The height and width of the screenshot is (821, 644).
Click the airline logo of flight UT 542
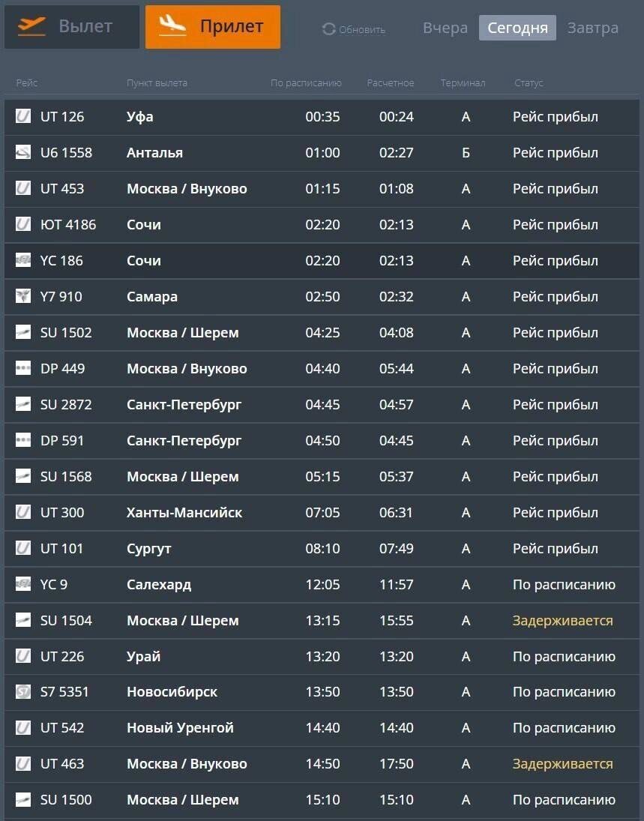point(23,727)
